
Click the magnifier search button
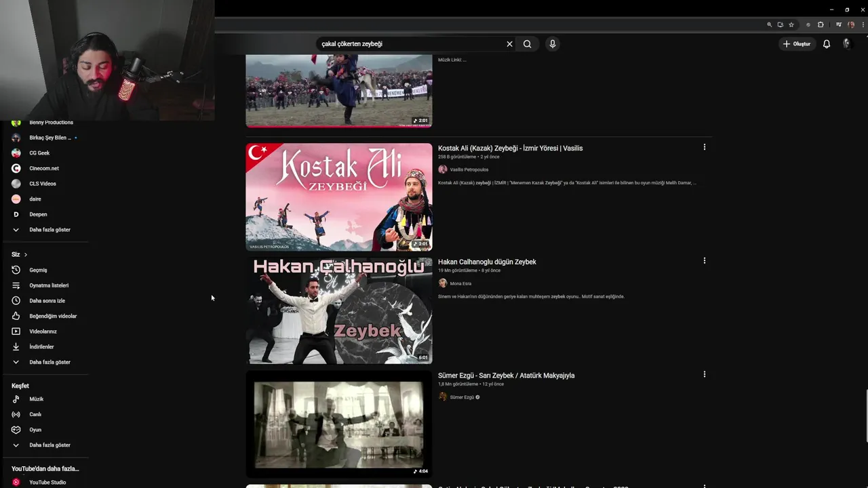(x=527, y=44)
